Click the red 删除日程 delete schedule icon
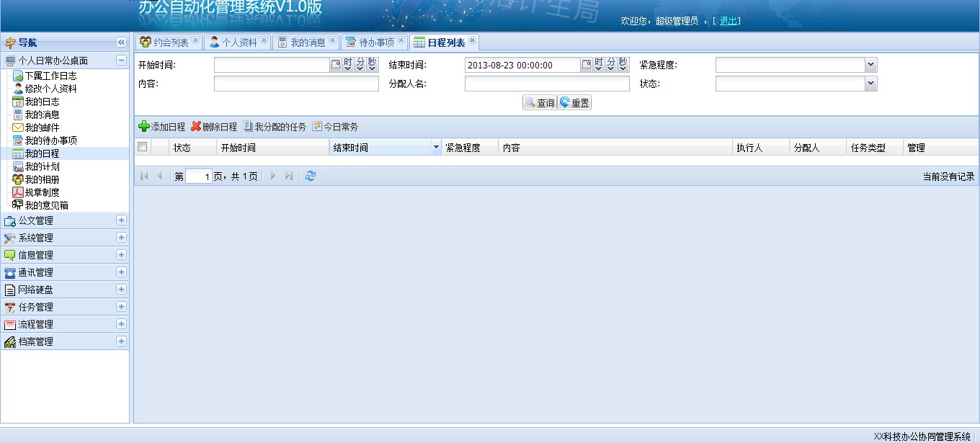Viewport: 980px width, 443px height. 195,127
